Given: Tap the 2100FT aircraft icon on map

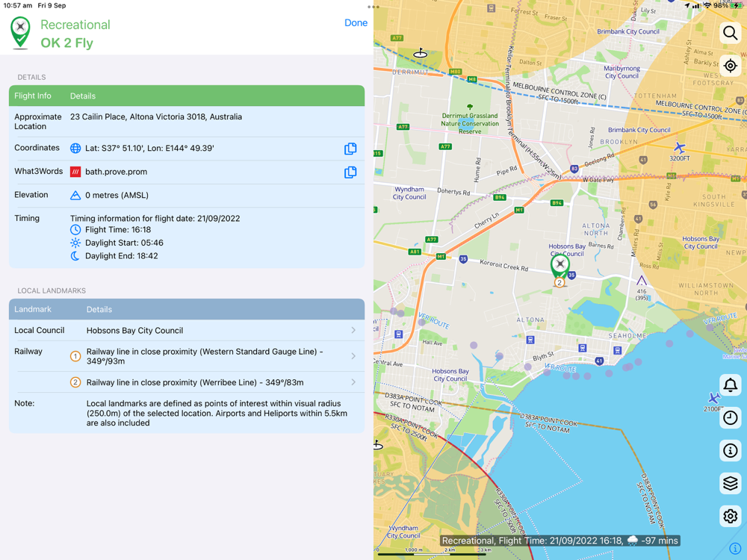Looking at the screenshot, I should point(713,398).
